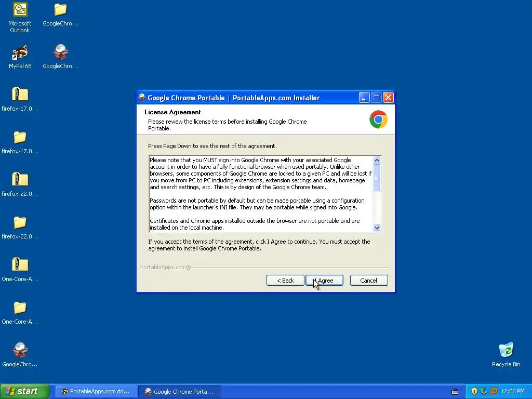Switch to the PortableApps.com do... taskbar window
This screenshot has height=399, width=532.
[96, 391]
